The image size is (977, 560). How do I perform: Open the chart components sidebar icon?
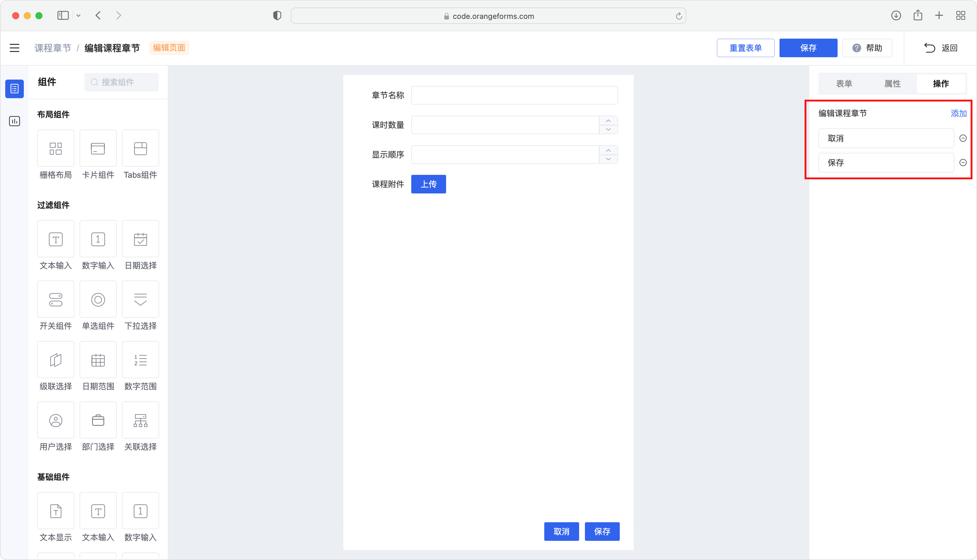coord(15,121)
